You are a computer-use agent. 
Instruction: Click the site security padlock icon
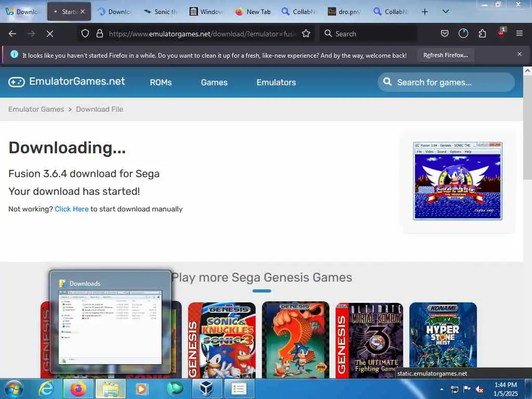click(x=99, y=34)
